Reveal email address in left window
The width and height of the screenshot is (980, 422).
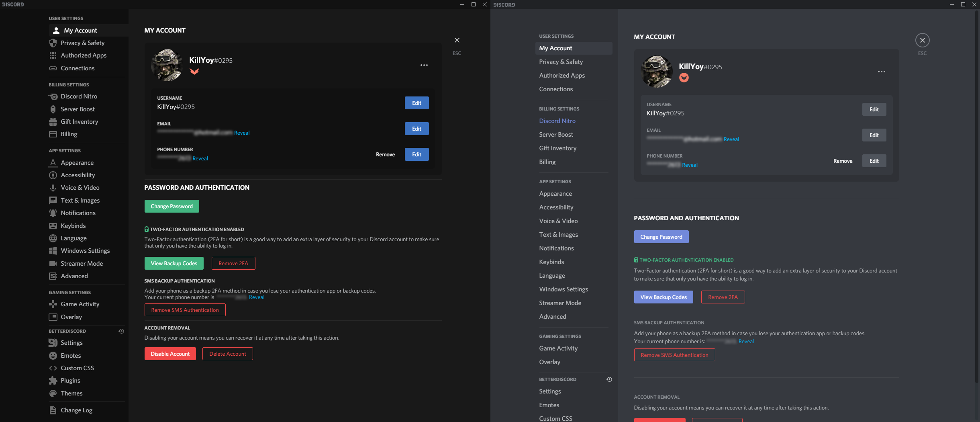point(242,133)
